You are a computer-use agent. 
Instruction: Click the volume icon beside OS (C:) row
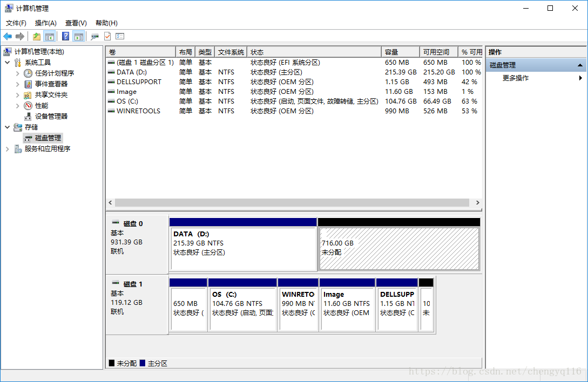pyautogui.click(x=111, y=101)
